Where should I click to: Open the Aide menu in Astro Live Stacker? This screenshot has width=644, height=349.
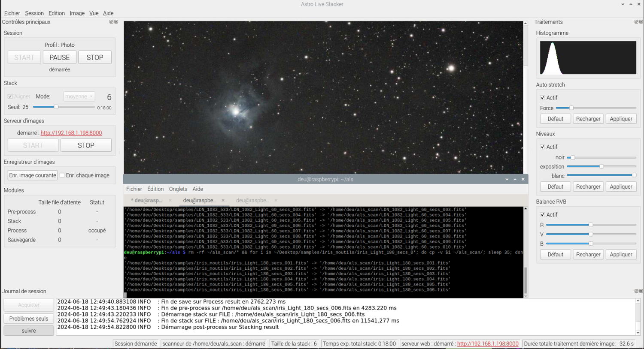[108, 13]
